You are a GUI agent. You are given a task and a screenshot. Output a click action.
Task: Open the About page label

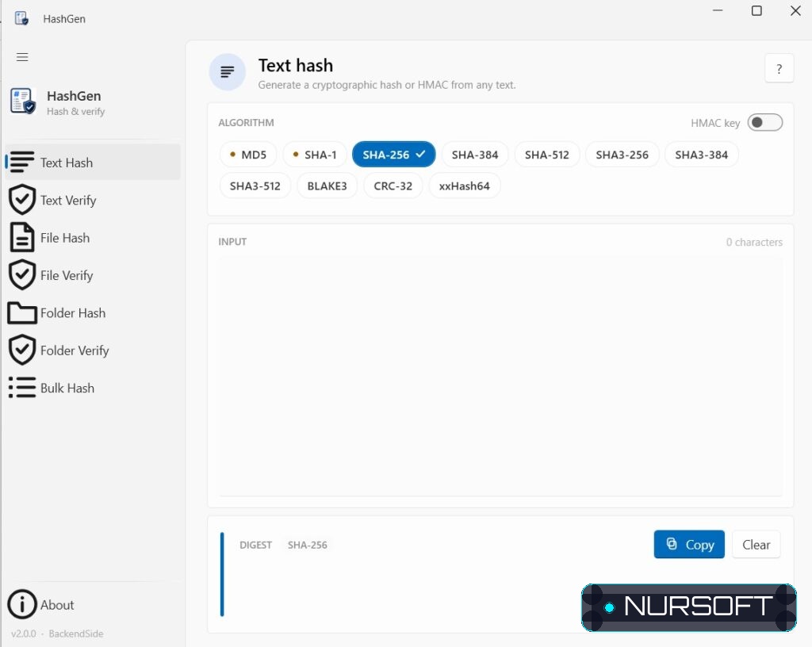point(57,605)
